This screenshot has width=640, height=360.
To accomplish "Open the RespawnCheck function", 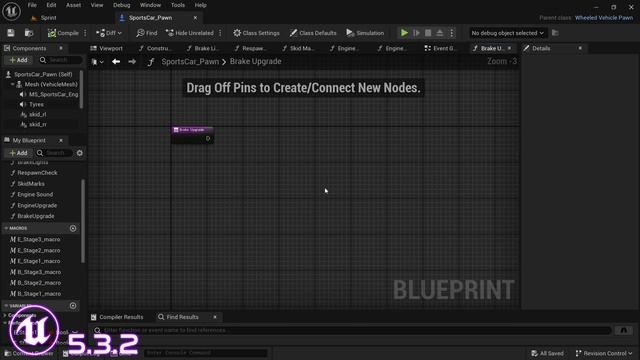I will point(37,173).
